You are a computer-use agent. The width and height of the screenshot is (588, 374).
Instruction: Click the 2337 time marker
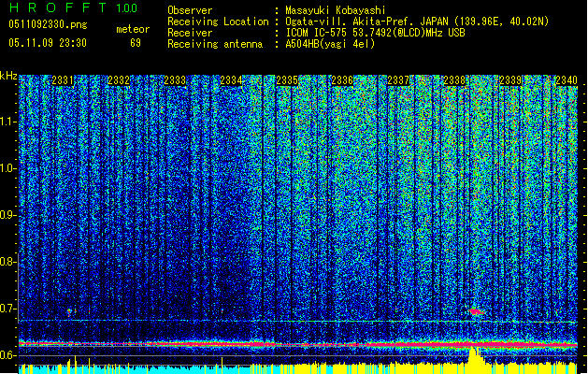[398, 80]
